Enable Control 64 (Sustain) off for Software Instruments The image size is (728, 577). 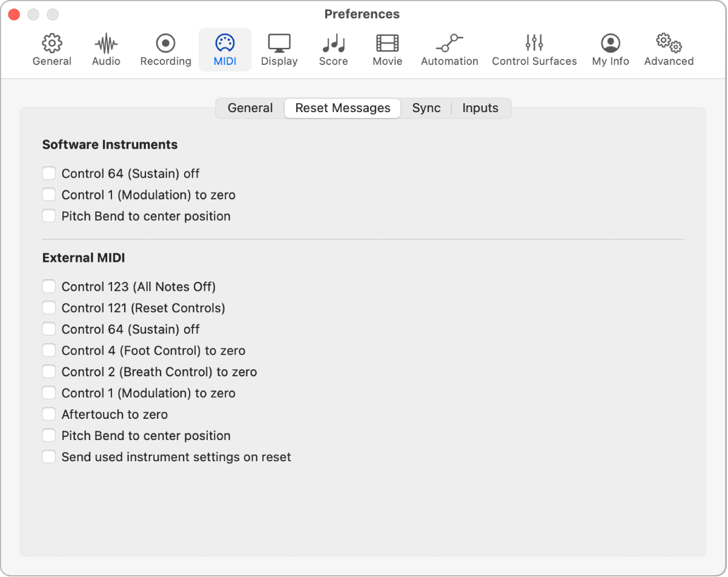(x=48, y=173)
